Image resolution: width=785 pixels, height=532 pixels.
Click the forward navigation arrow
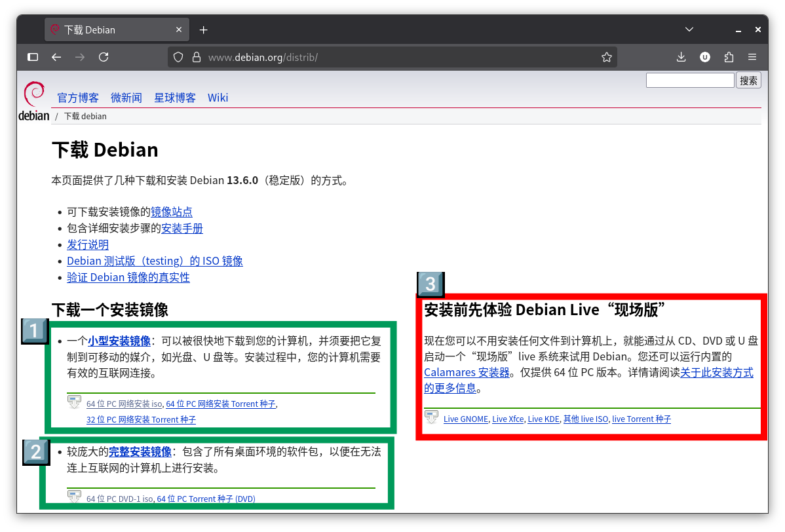pos(79,57)
